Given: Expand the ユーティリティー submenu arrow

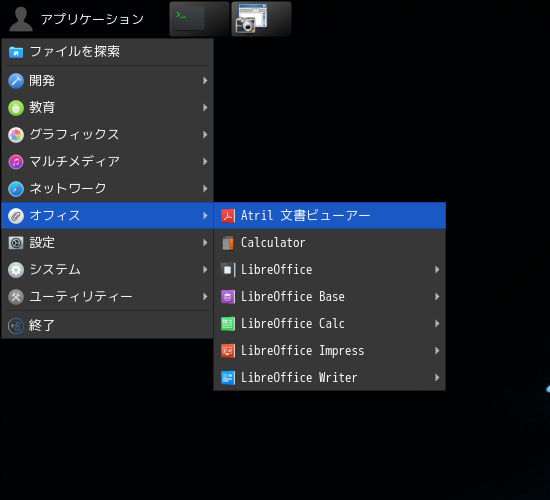Looking at the screenshot, I should pyautogui.click(x=205, y=297).
